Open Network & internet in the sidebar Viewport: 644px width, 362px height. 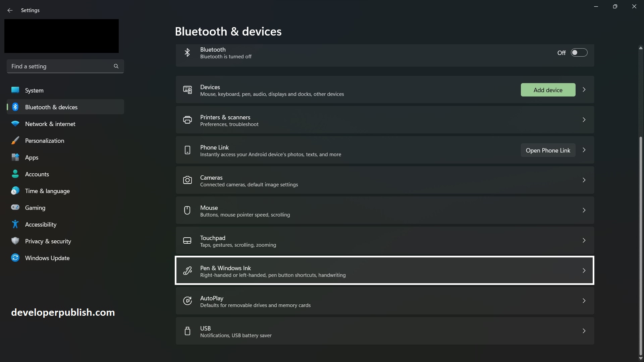[50, 124]
